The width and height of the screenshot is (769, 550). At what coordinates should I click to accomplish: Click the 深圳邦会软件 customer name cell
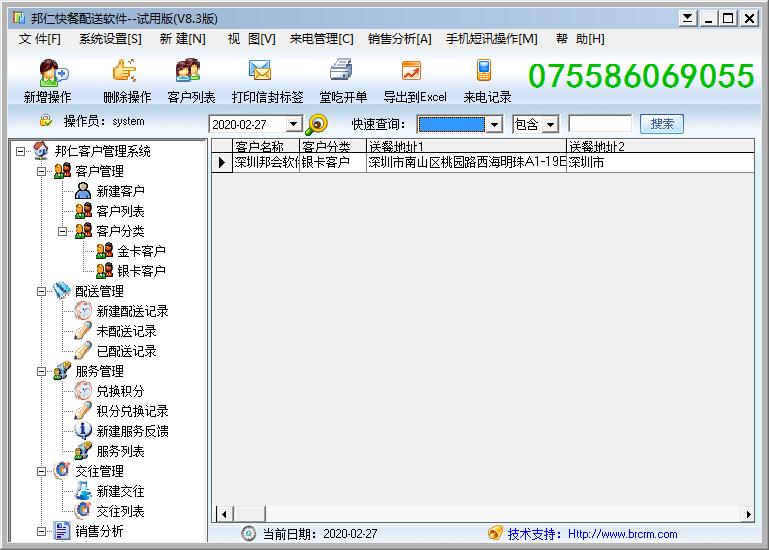click(x=266, y=162)
